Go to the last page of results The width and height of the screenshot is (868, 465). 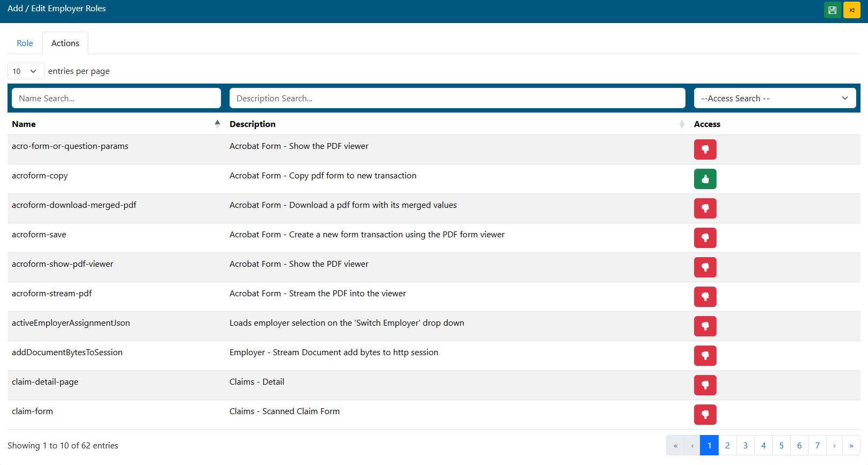pos(851,446)
